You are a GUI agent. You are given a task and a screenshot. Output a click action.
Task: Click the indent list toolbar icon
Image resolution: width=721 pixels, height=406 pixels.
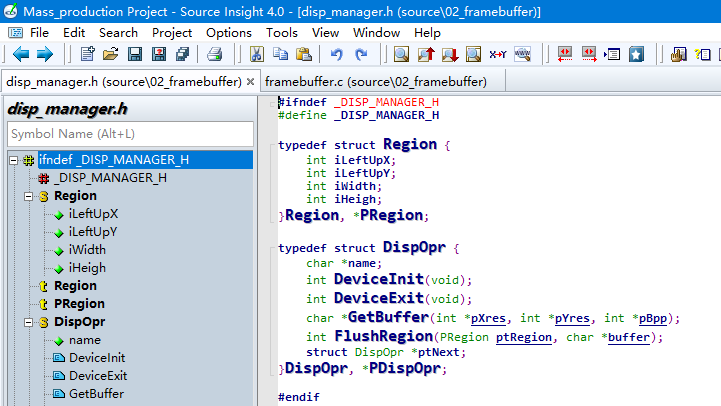click(612, 54)
